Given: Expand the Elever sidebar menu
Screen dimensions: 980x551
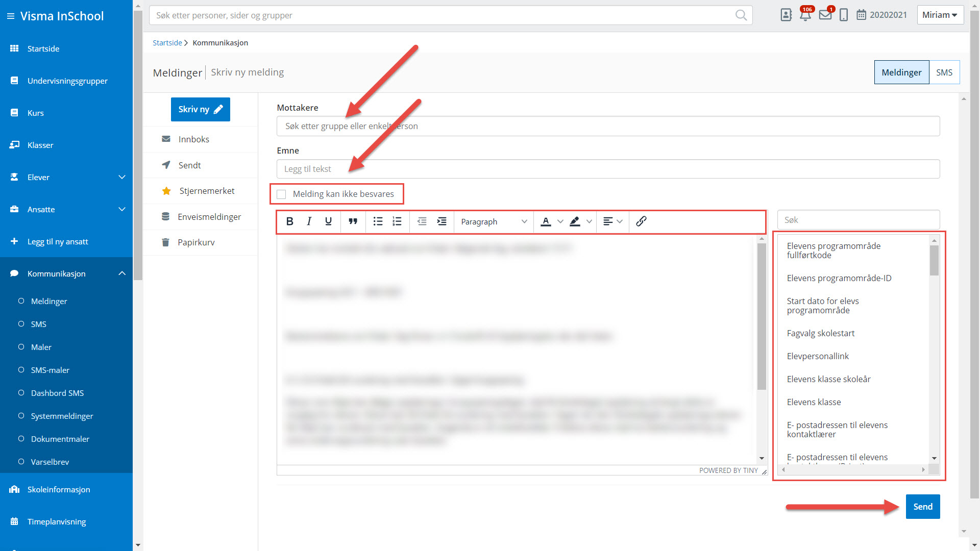Looking at the screenshot, I should click(121, 177).
